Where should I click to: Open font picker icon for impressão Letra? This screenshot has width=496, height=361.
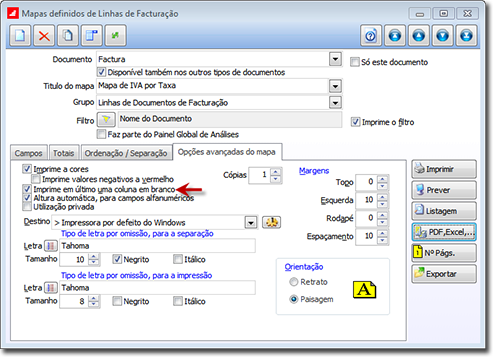pos(51,288)
